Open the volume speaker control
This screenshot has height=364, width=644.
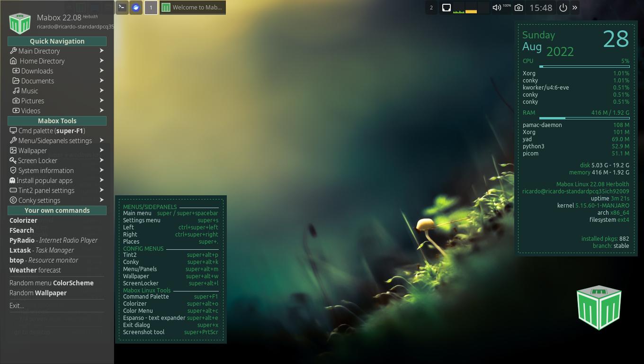496,8
